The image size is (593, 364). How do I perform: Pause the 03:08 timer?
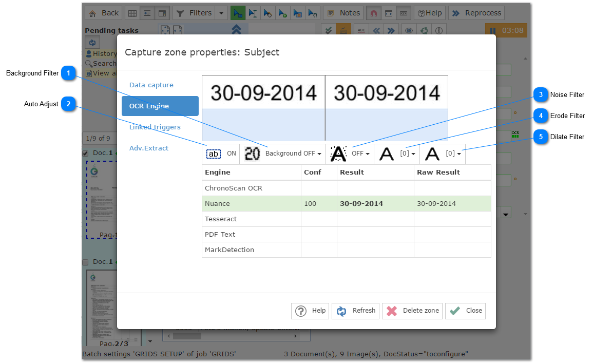click(506, 30)
